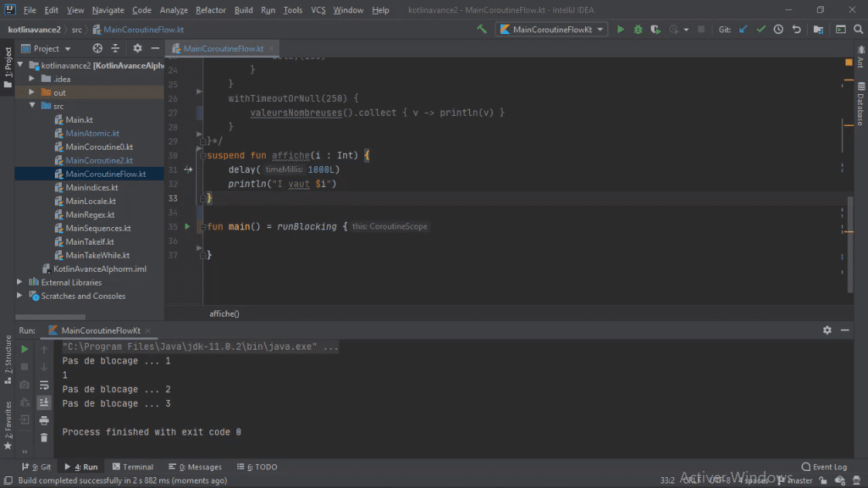Switch to the Terminal tab
The height and width of the screenshot is (488, 868).
coord(133,466)
